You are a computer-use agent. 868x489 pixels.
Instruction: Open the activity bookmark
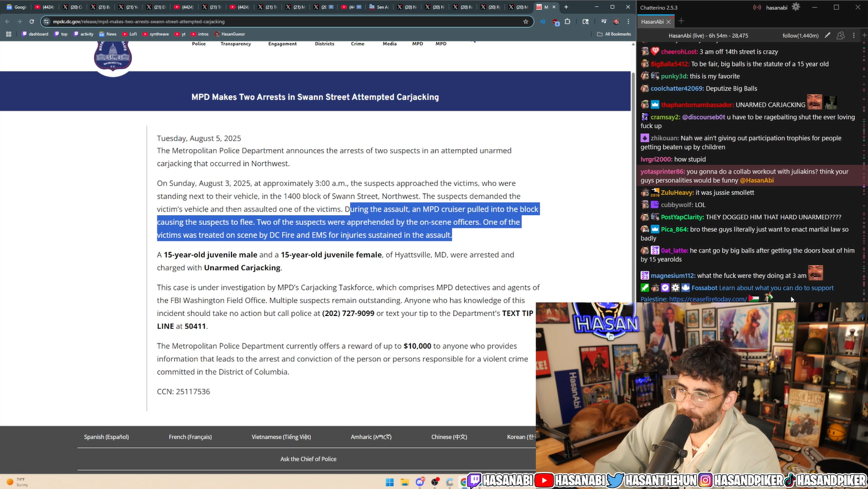tap(84, 34)
